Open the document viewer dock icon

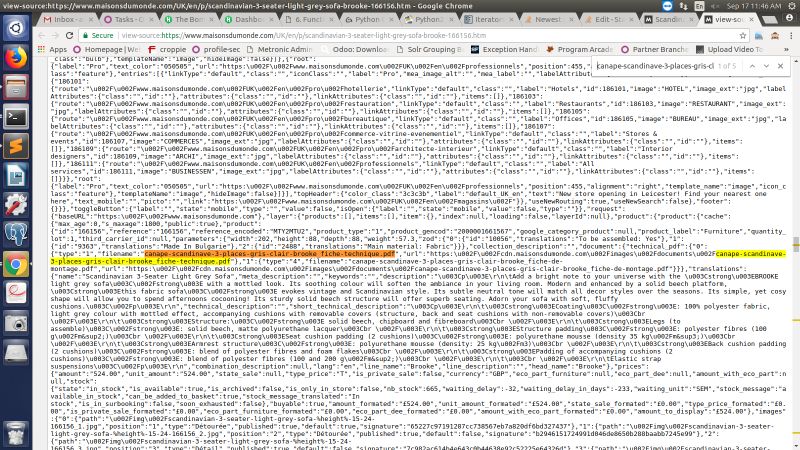16,294
